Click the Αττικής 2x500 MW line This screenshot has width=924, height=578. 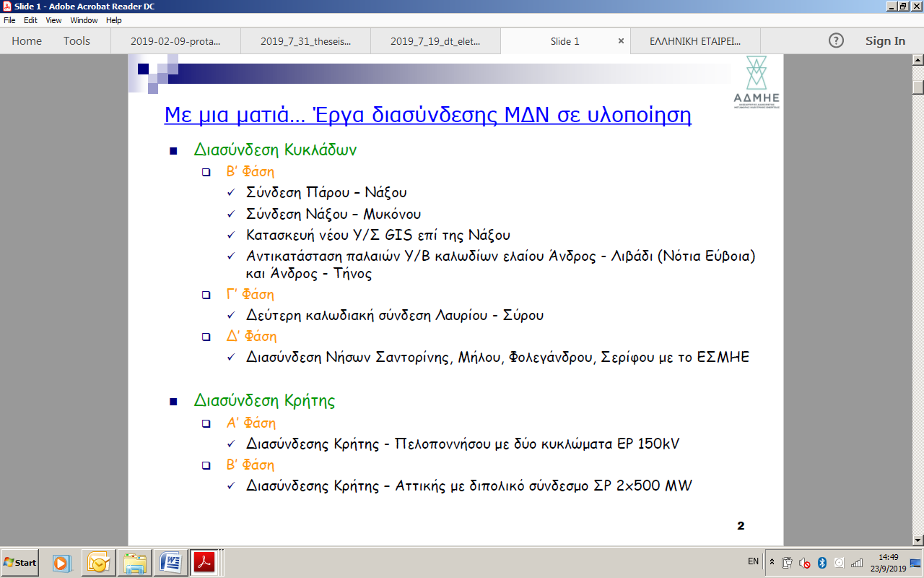point(469,486)
